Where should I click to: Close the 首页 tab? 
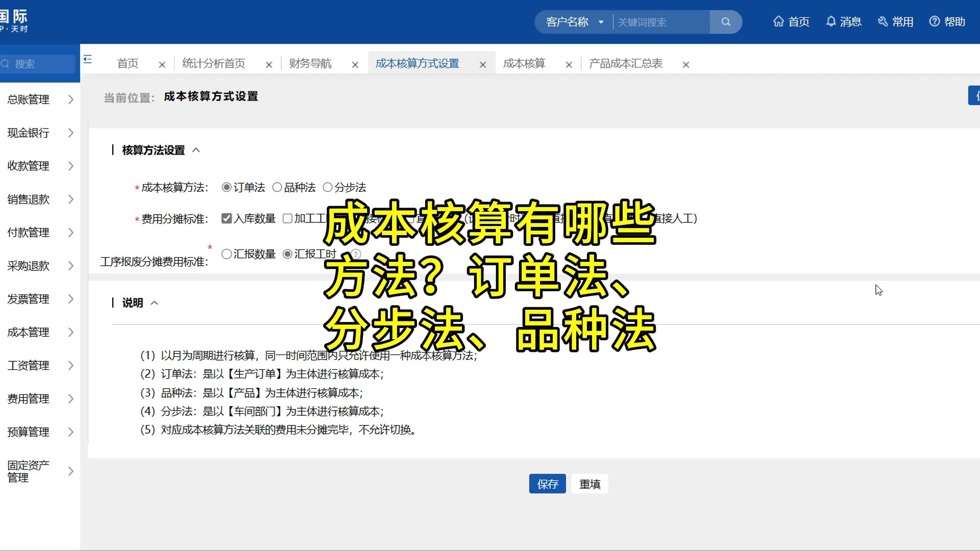pos(162,65)
